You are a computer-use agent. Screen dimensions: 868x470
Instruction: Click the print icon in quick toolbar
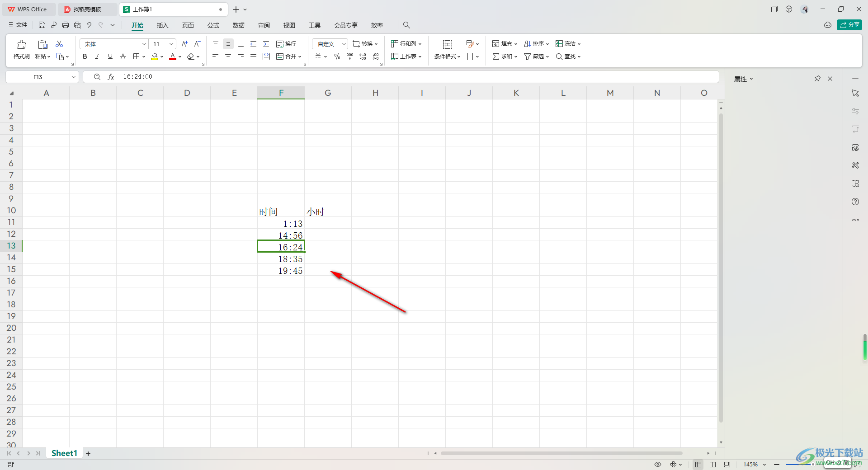[66, 25]
